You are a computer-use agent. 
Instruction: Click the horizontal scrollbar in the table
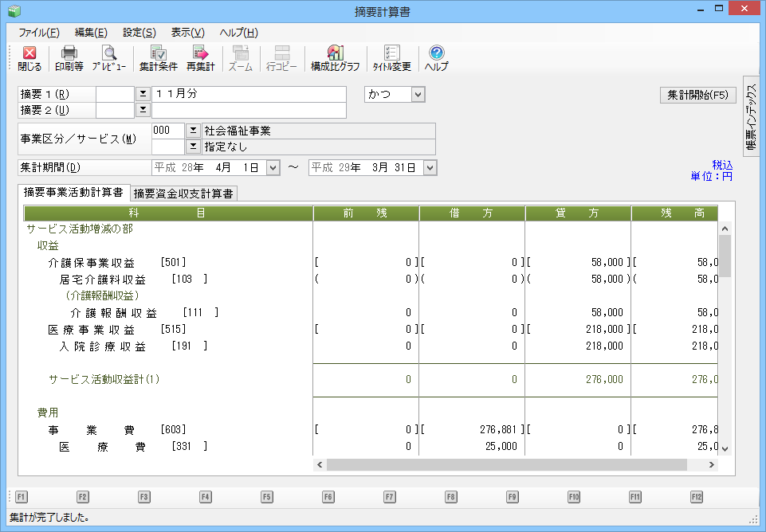pos(506,464)
